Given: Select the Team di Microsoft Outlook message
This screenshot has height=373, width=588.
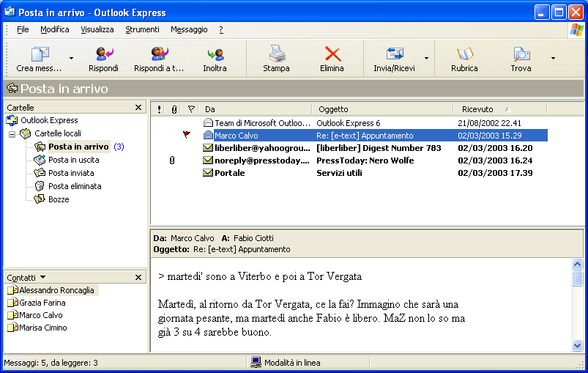Looking at the screenshot, I should pos(349,123).
